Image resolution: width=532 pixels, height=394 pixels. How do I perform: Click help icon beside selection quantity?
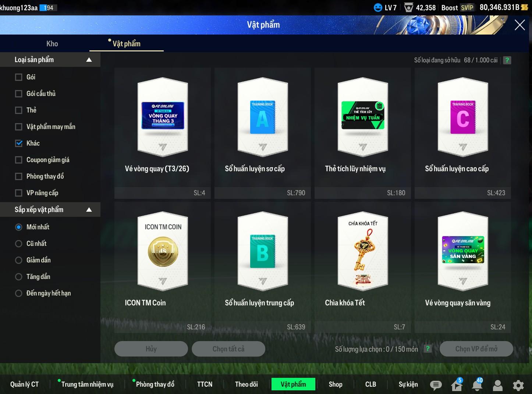(x=428, y=349)
